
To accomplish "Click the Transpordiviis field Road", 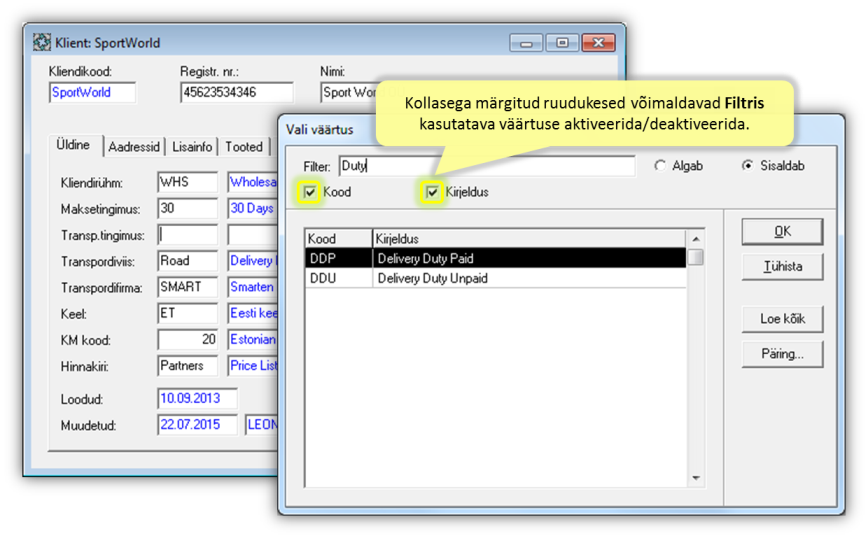I will pos(188,261).
